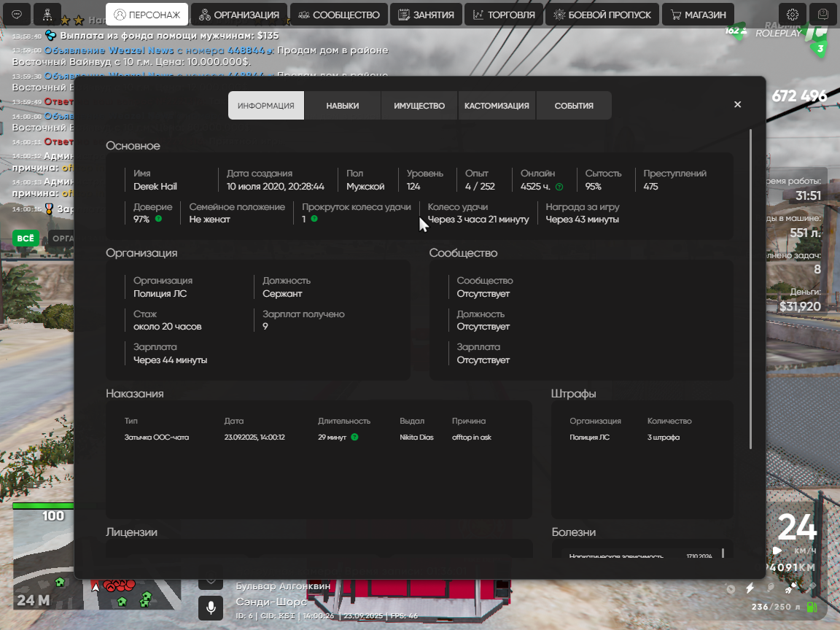Open the ТОРГОВЛЯ menu
Image resolution: width=840 pixels, height=630 pixels.
click(504, 15)
